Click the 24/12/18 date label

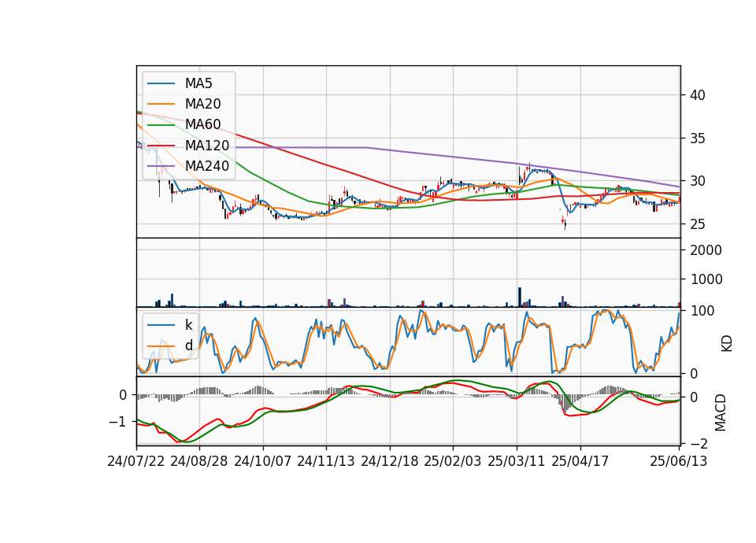pyautogui.click(x=390, y=461)
